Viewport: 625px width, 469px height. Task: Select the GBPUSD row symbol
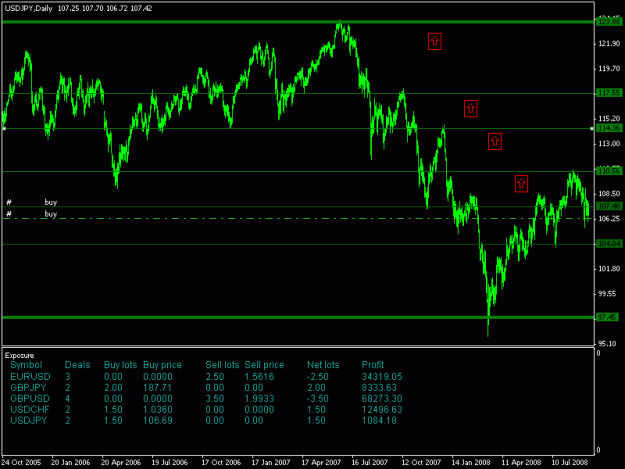(x=30, y=398)
